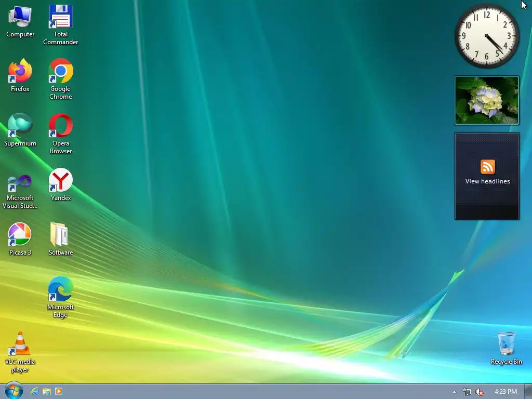
Task: Click the Show desktop button at the end of the taskbar
Action: click(x=528, y=392)
